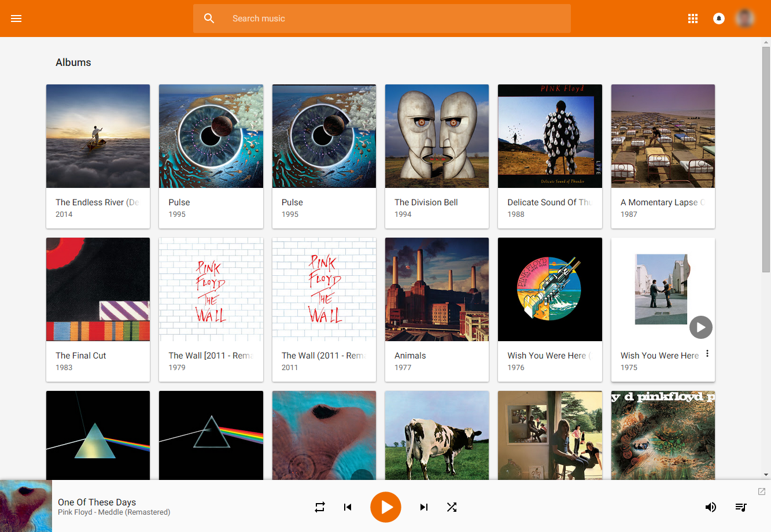Play the Wish You Were Here 1975 album
Screen dimensions: 771x532
click(701, 327)
